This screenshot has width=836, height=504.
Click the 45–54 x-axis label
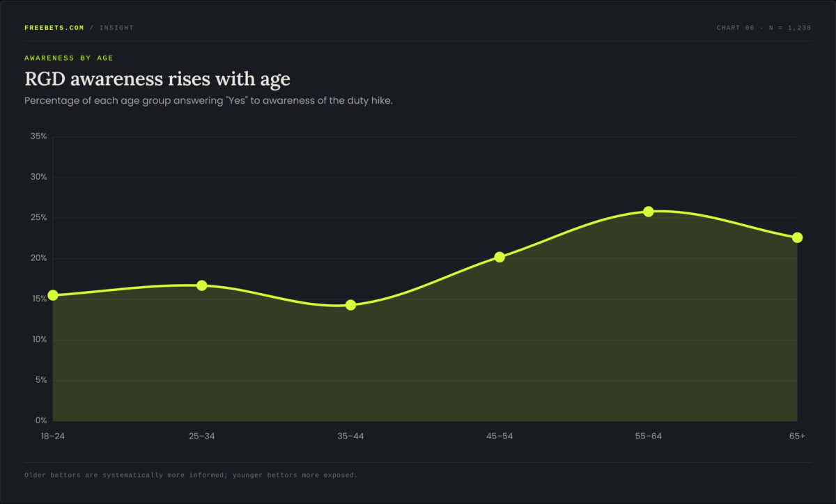pos(500,436)
